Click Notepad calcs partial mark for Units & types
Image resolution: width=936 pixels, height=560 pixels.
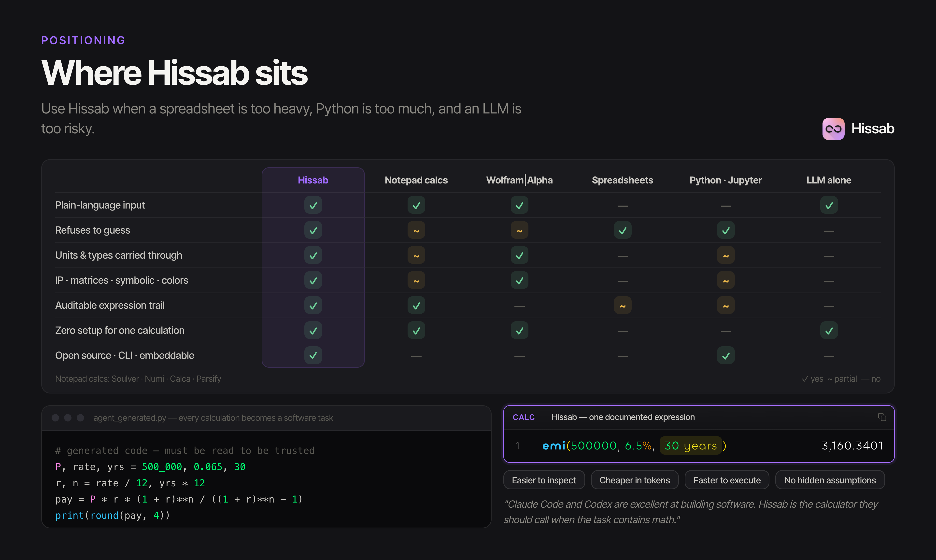point(416,255)
